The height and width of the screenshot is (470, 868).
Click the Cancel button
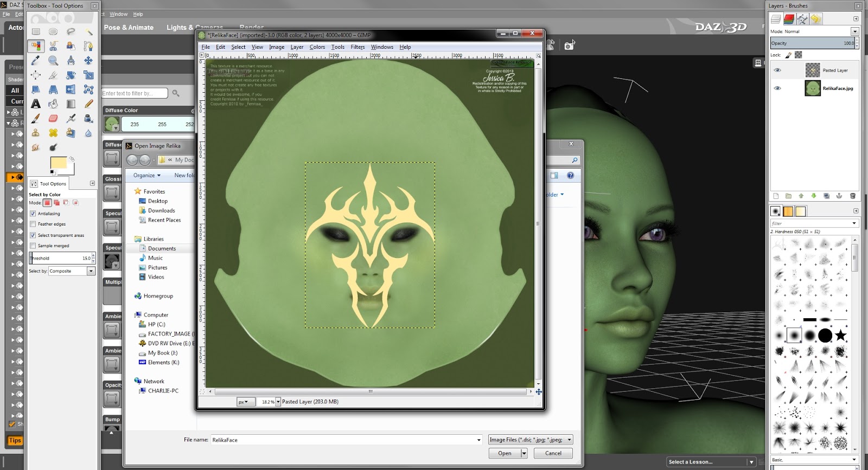click(x=553, y=453)
